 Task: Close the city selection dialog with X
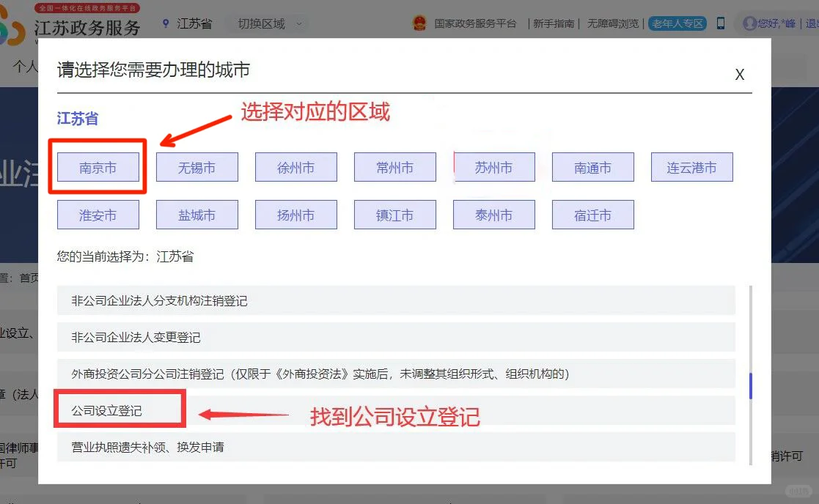[x=739, y=75]
